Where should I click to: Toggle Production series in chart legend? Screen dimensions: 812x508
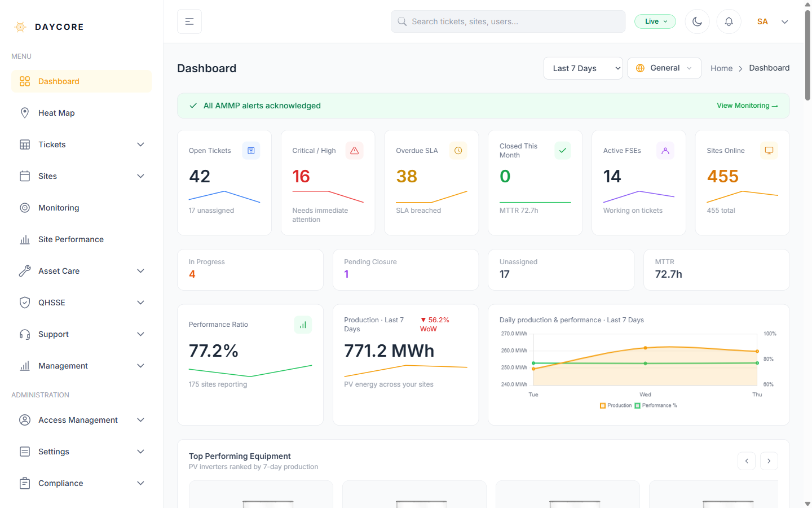[x=616, y=405]
